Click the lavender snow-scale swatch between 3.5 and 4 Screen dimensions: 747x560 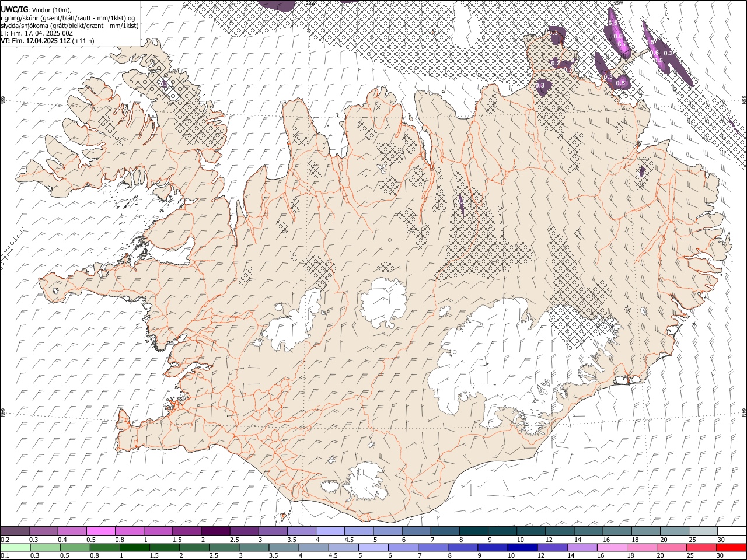tap(301, 531)
